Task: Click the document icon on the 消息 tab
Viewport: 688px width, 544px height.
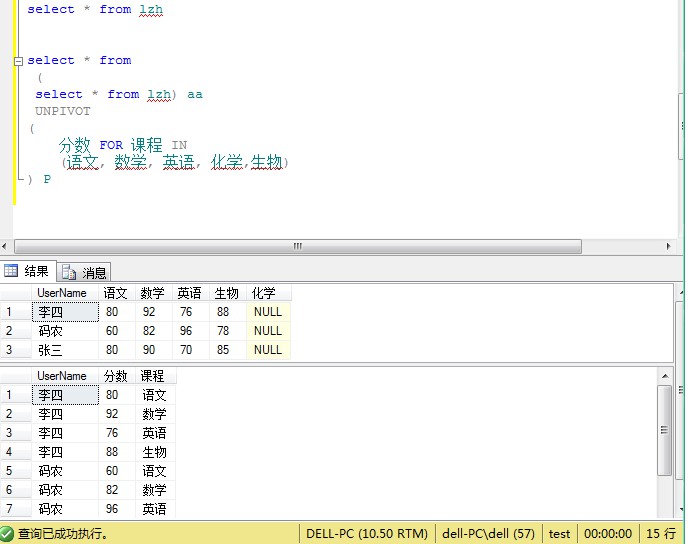Action: tap(69, 272)
